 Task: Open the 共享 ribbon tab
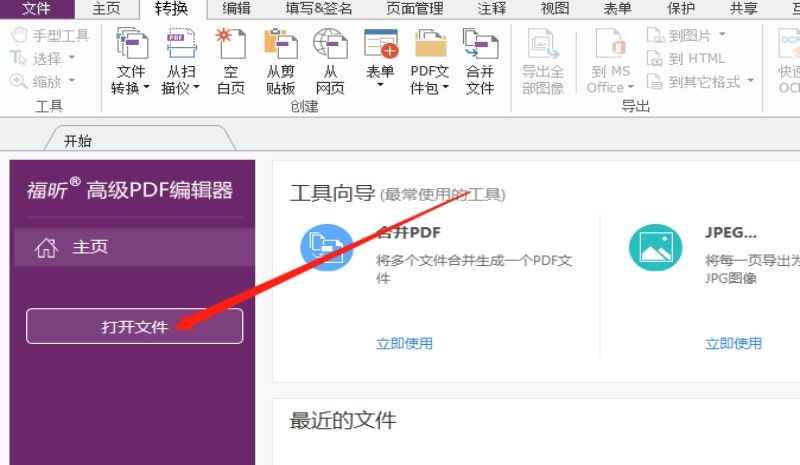743,9
